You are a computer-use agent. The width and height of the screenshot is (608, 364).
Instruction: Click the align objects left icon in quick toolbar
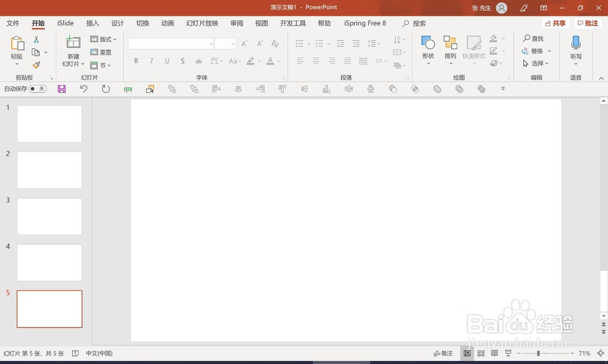pos(216,89)
